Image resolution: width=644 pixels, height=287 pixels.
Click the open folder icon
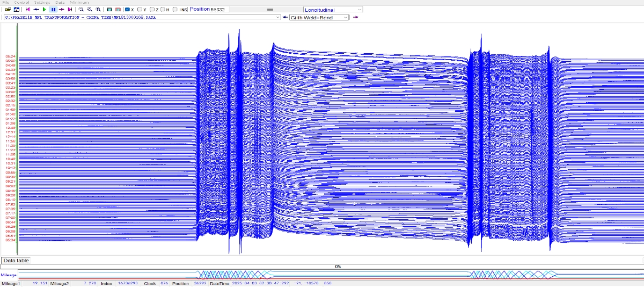click(x=8, y=10)
